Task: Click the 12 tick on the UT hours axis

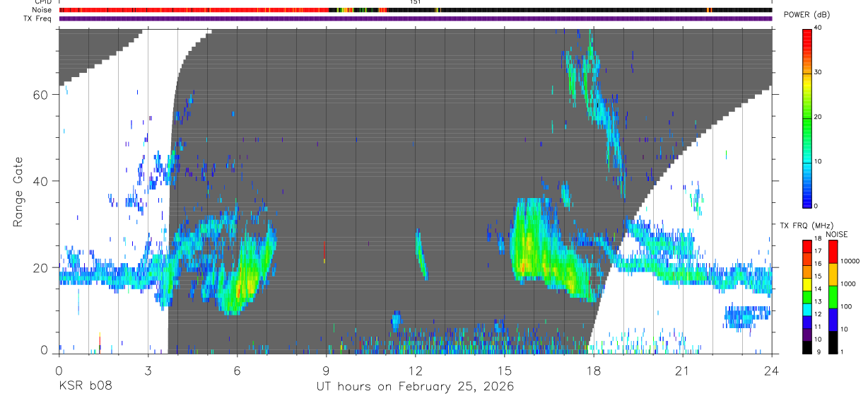Action: [x=416, y=371]
